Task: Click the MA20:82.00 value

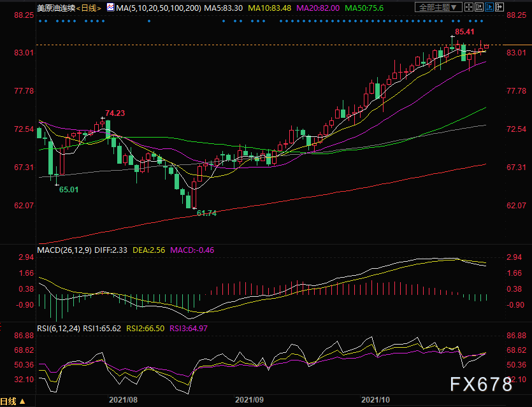Action: (x=318, y=8)
